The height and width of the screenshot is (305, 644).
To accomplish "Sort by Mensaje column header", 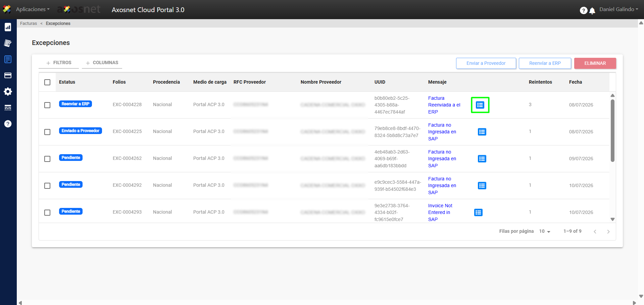I will coord(437,82).
